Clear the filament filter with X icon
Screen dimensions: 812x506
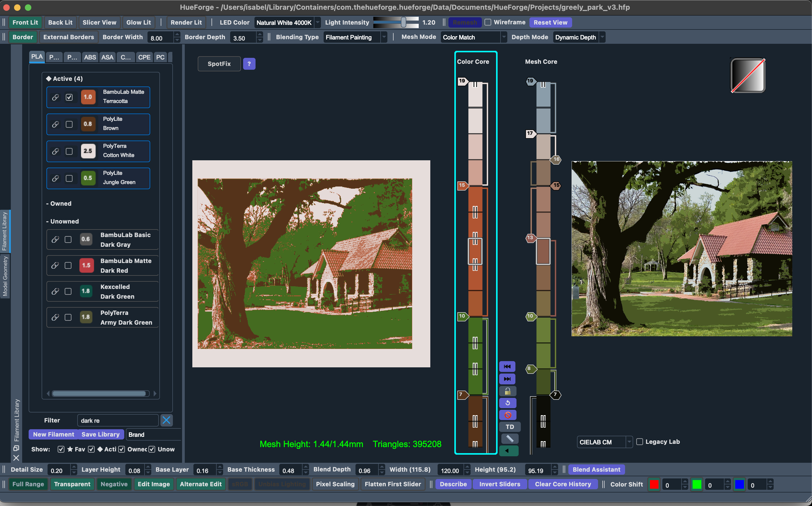tap(166, 420)
